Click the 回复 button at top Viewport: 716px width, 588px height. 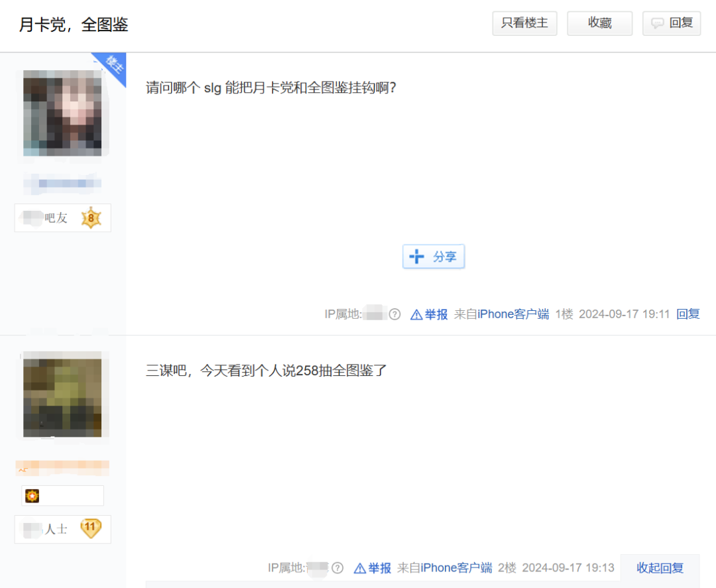[671, 23]
